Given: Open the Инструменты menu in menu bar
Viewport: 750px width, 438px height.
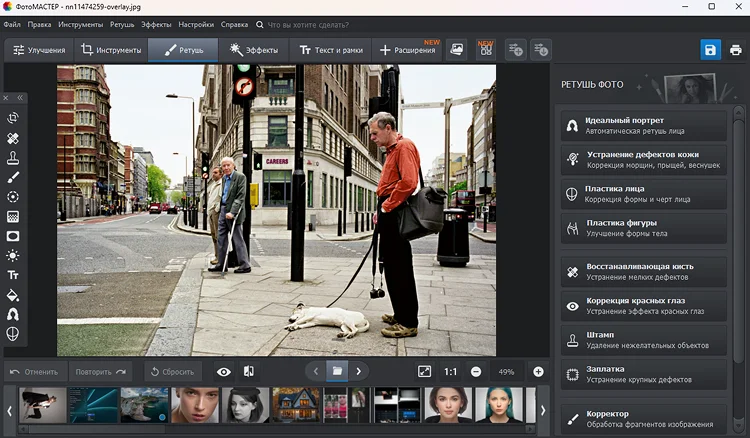Looking at the screenshot, I should (80, 24).
